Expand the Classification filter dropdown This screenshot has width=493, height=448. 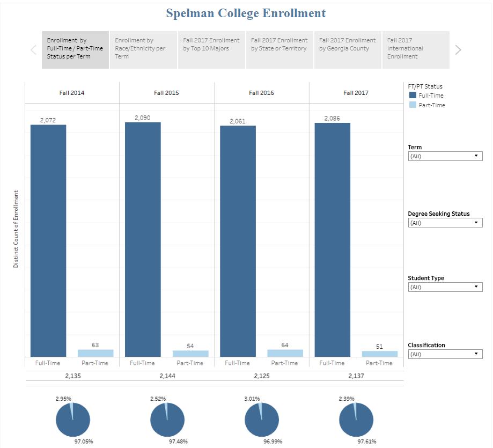click(445, 354)
